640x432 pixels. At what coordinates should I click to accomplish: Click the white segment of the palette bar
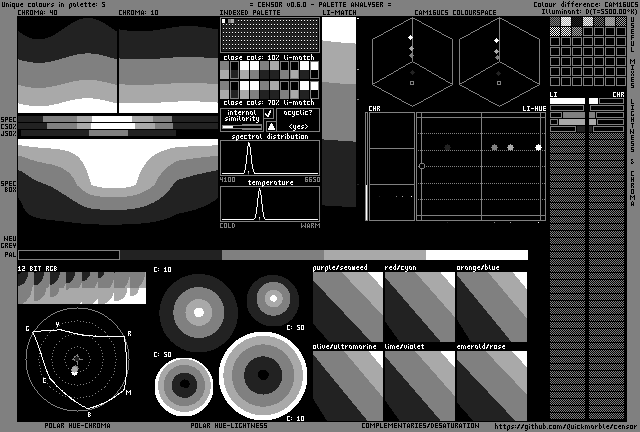[x=475, y=255]
